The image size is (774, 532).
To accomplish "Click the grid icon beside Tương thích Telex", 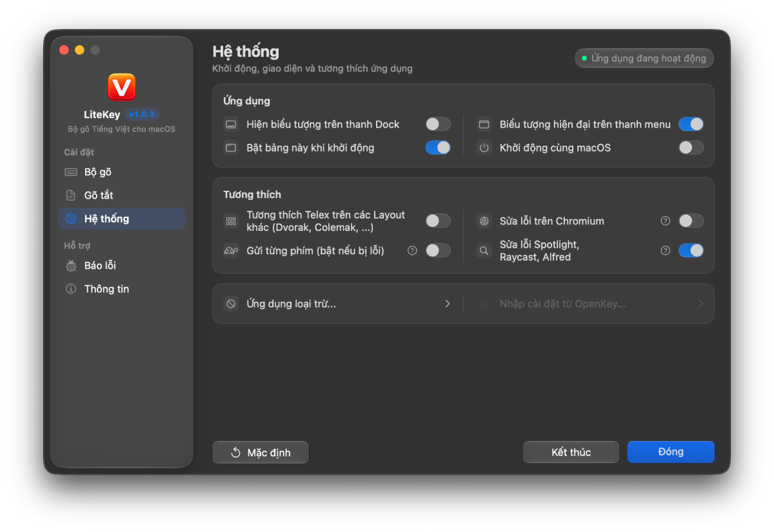I will click(231, 221).
